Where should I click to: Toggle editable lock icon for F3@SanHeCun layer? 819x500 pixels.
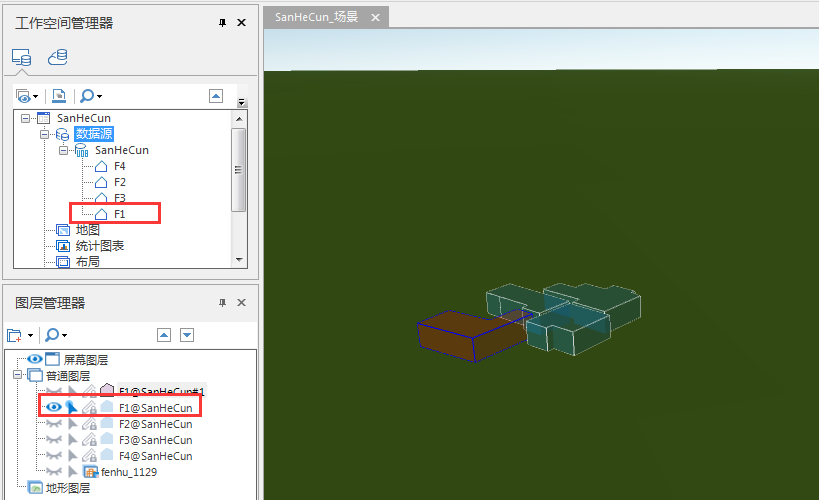pos(89,439)
